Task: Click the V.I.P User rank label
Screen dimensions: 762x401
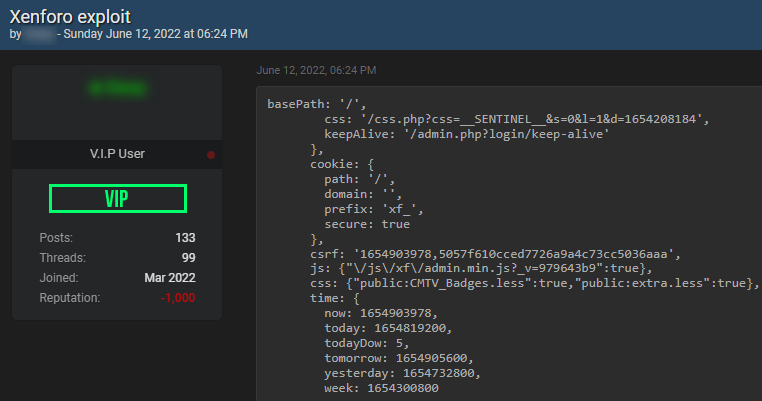Action: pos(117,154)
